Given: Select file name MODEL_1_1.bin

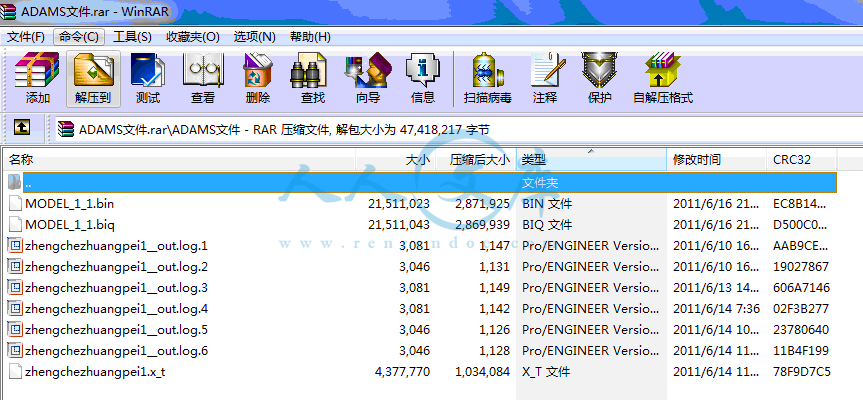Looking at the screenshot, I should (70, 204).
